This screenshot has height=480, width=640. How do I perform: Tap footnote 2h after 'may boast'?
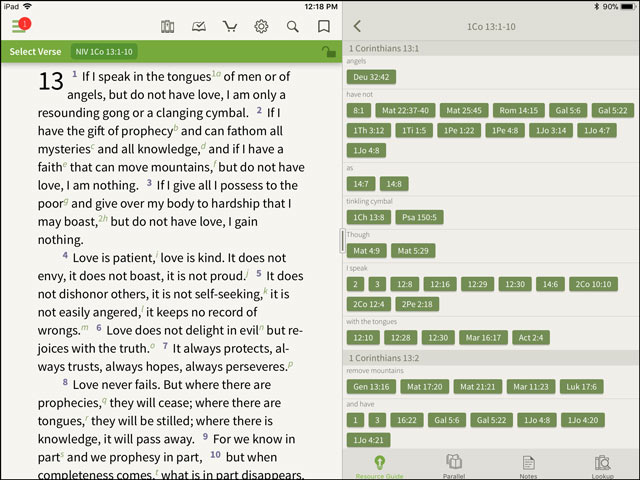pos(103,219)
